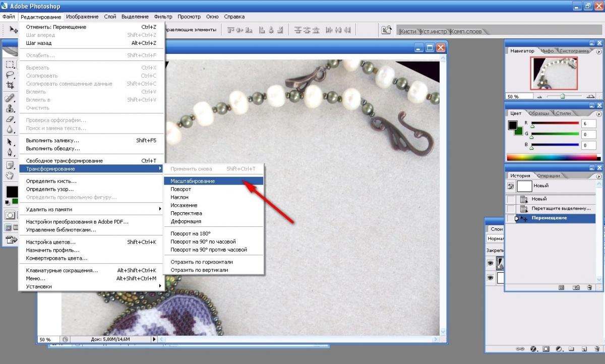Hide the top layer using eye icon
The height and width of the screenshot is (364, 605).
tap(490, 263)
